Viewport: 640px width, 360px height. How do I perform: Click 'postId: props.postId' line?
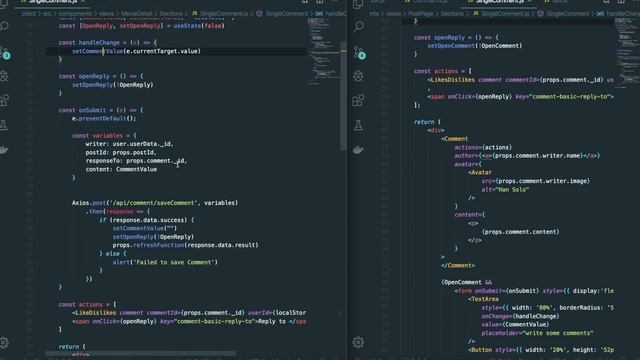coord(121,152)
